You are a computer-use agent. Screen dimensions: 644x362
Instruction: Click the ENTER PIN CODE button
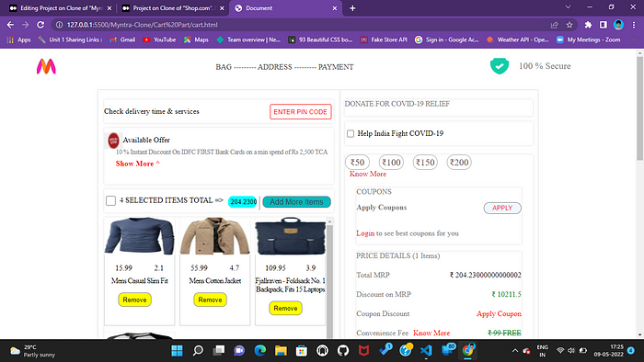[x=301, y=112]
